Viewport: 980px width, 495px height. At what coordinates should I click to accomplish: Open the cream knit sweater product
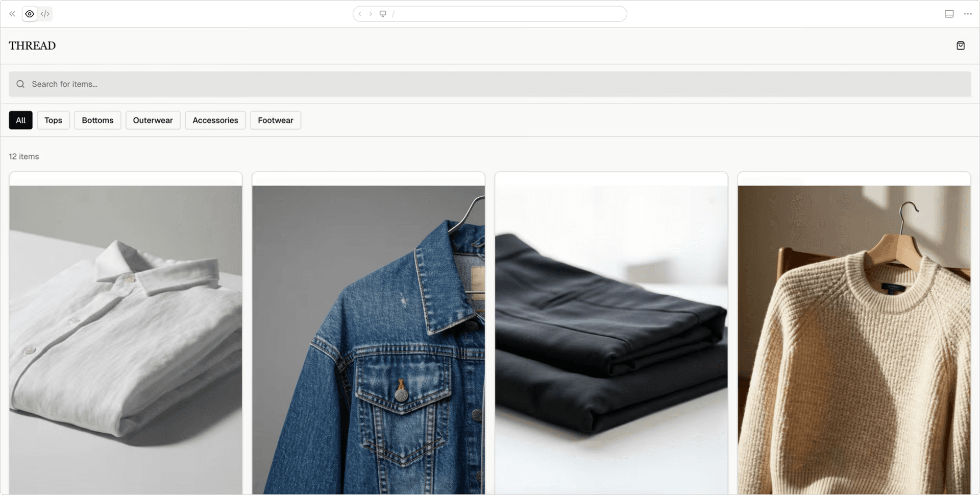(x=854, y=337)
